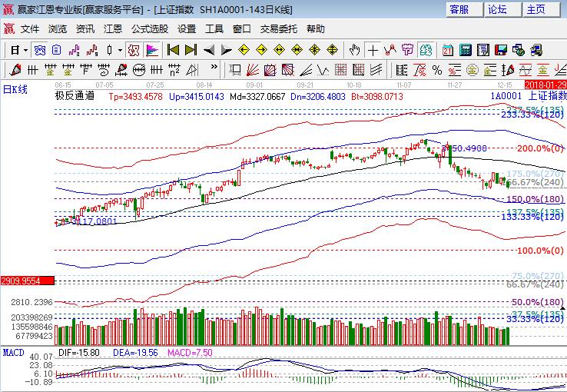Click the jump to last bar icon

coord(191,50)
